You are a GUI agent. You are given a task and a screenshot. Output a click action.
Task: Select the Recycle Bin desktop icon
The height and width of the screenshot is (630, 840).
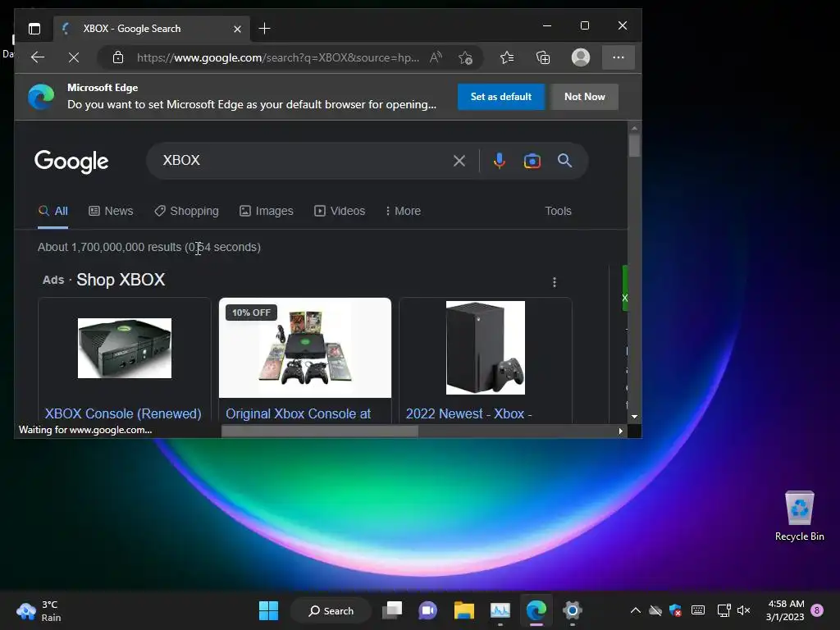coord(799,515)
